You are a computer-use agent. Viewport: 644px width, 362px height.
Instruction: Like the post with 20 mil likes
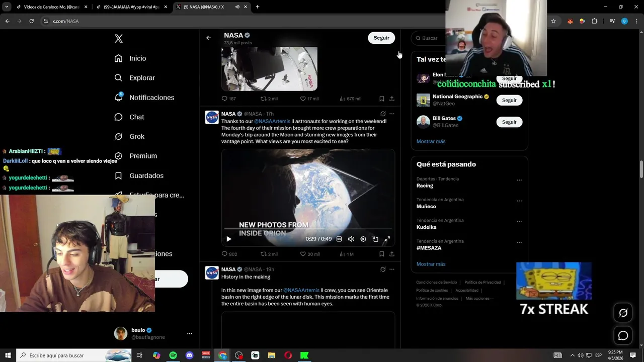(x=310, y=254)
